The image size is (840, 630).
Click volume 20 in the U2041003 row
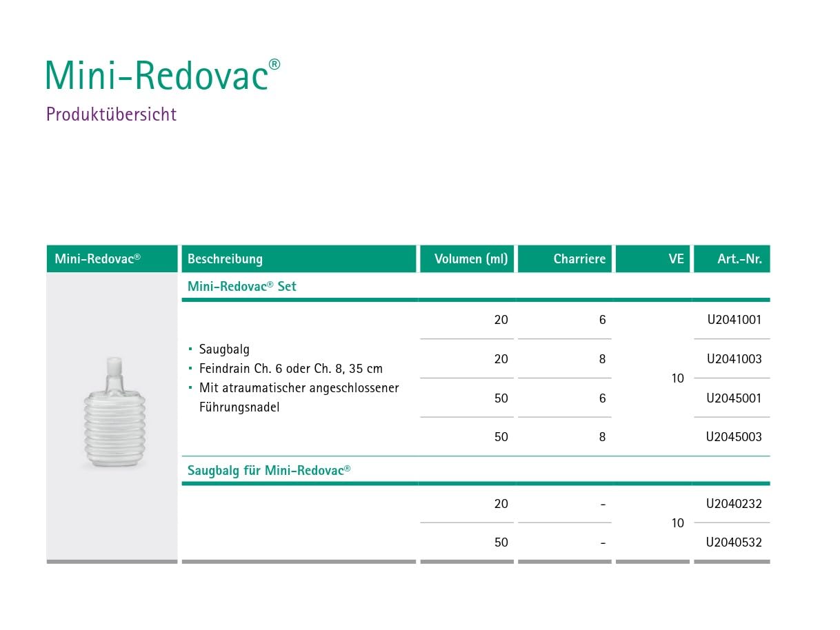click(501, 358)
